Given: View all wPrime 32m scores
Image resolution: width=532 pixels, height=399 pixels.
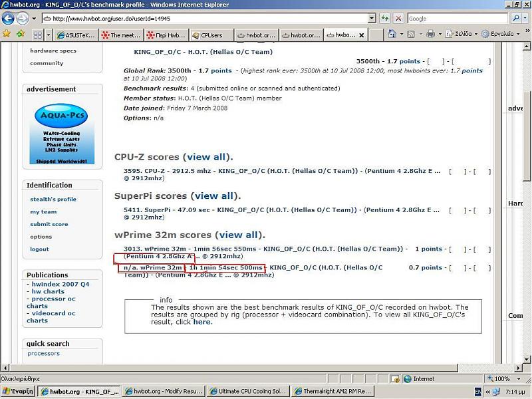Looking at the screenshot, I should pos(239,235).
